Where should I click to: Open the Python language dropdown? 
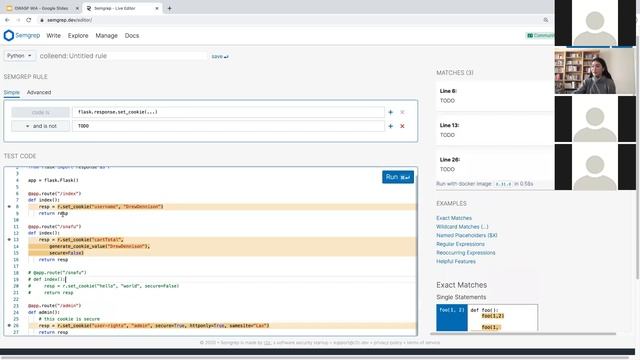(20, 56)
